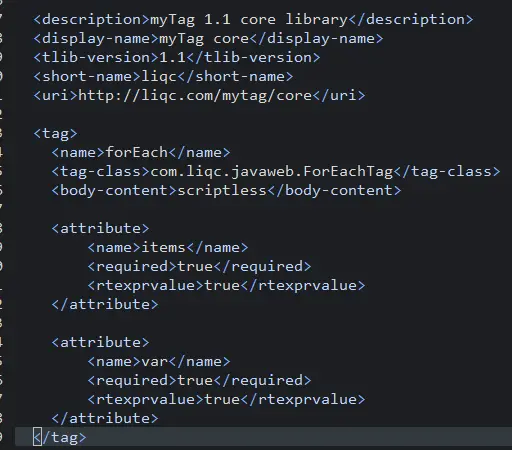Screen dimensions: 512x450
Task: Click the short-name line containing "liqc"
Action: [163, 76]
